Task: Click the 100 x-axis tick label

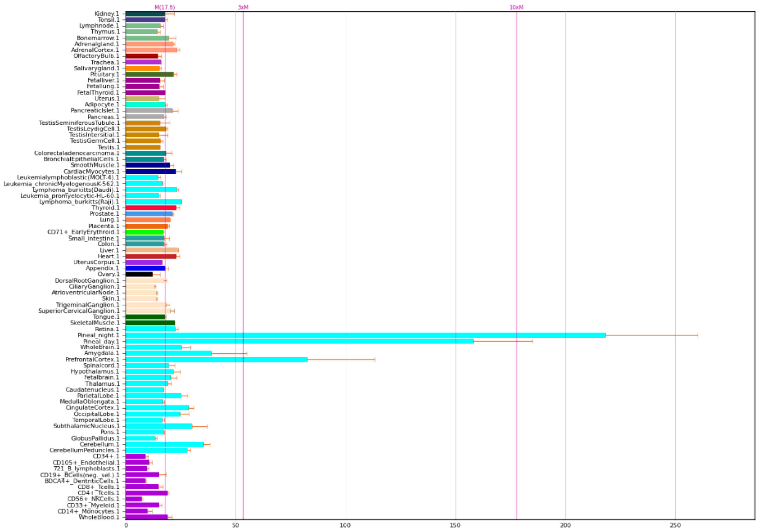Action: coord(345,525)
